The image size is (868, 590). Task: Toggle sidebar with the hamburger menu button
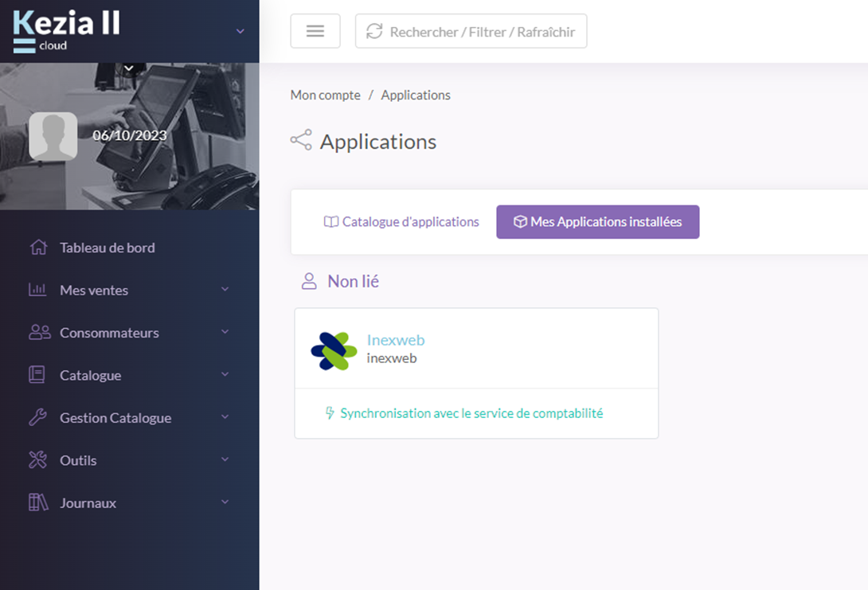coord(315,31)
